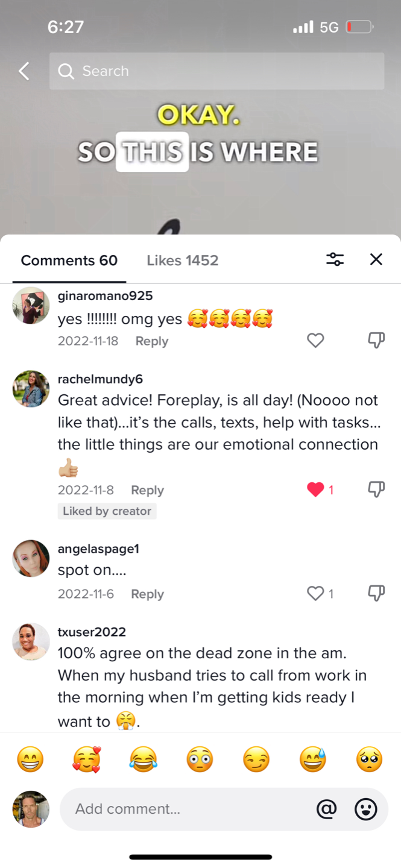401x868 pixels.
Task: Select the Comments 60 tab
Action: click(69, 260)
